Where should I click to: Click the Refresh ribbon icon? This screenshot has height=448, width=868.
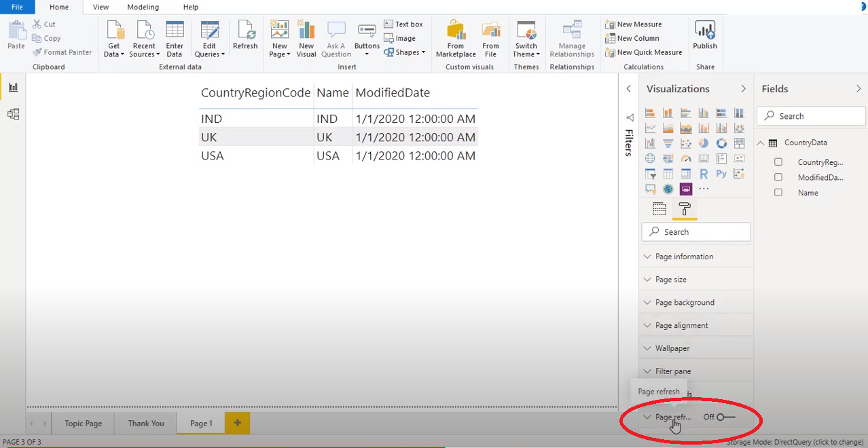click(x=245, y=36)
